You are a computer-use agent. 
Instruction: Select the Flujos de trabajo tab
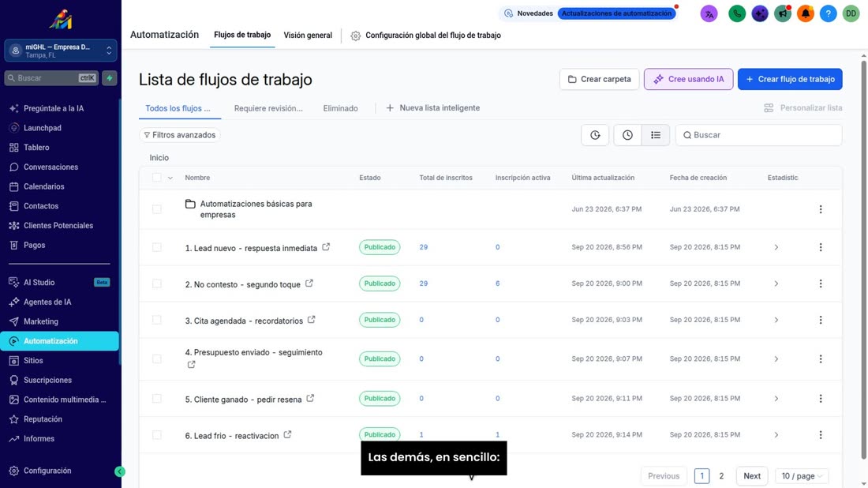pyautogui.click(x=242, y=35)
